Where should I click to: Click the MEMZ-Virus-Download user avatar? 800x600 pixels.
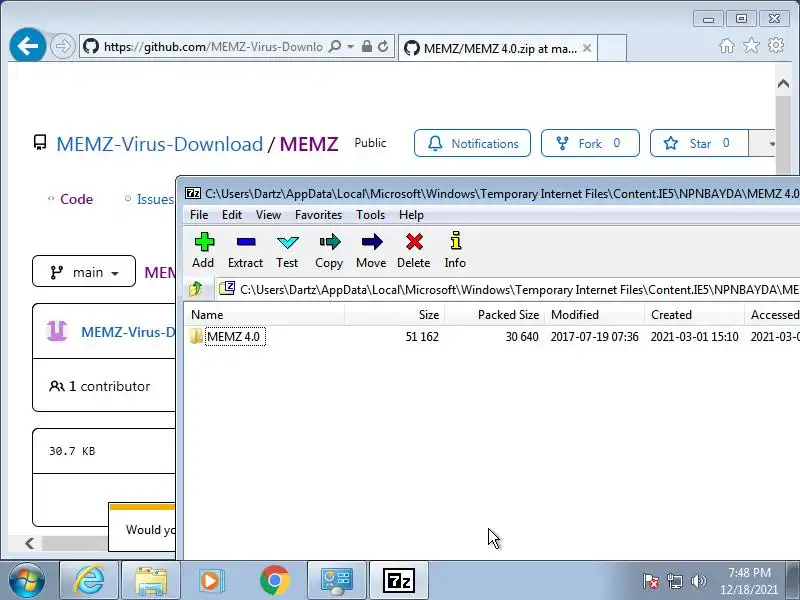57,331
